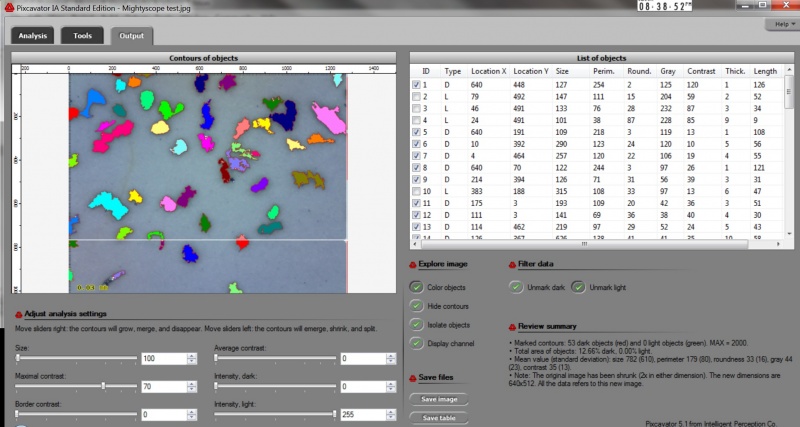Toggle the Display channel option

(x=417, y=342)
